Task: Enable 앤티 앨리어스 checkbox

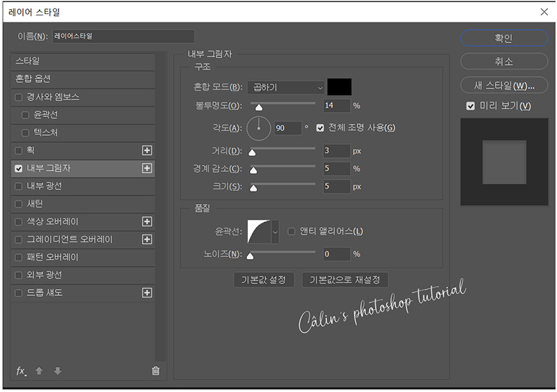Action: pos(291,231)
